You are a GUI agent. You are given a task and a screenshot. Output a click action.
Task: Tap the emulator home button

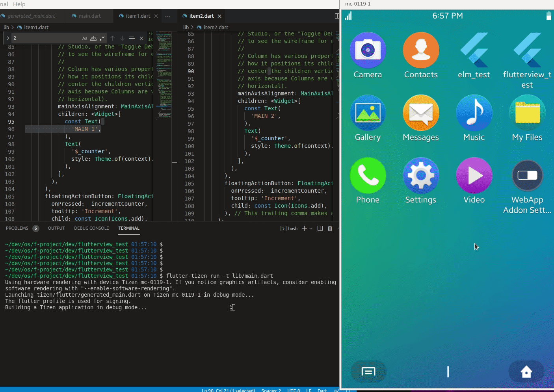[x=526, y=372]
